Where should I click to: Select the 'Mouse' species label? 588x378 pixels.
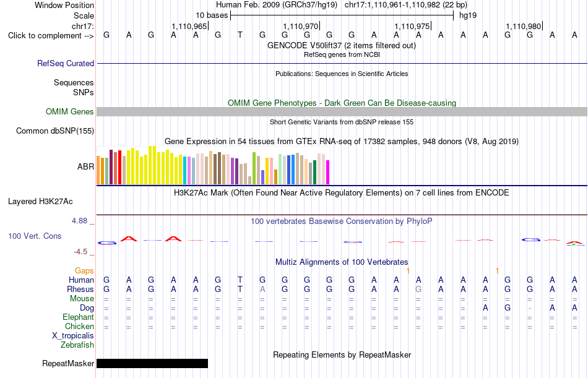point(82,298)
